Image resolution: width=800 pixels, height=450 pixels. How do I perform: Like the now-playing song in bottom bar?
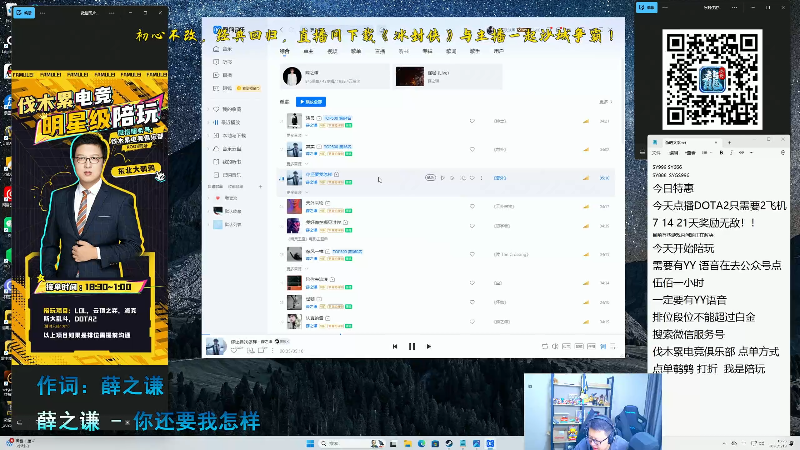click(x=234, y=351)
